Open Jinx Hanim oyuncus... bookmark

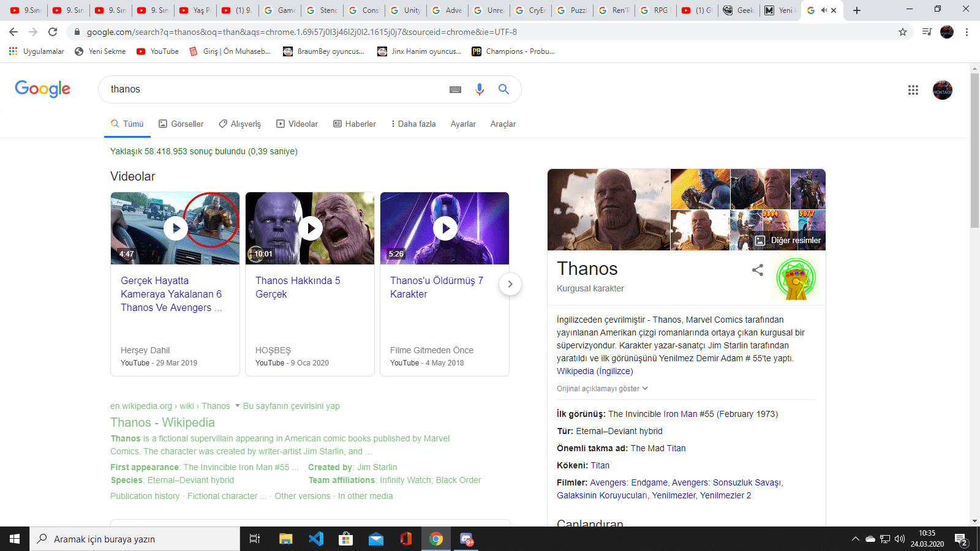tap(420, 51)
